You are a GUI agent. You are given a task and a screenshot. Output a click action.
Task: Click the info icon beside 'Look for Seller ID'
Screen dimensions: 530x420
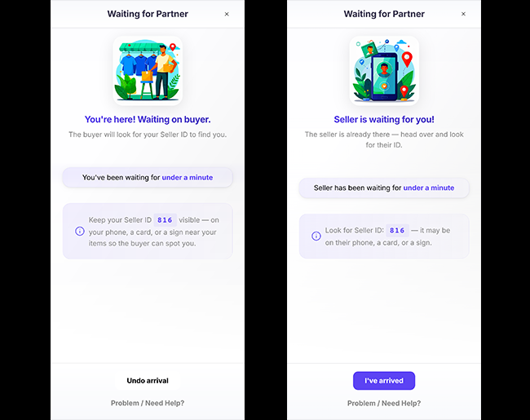pyautogui.click(x=316, y=237)
